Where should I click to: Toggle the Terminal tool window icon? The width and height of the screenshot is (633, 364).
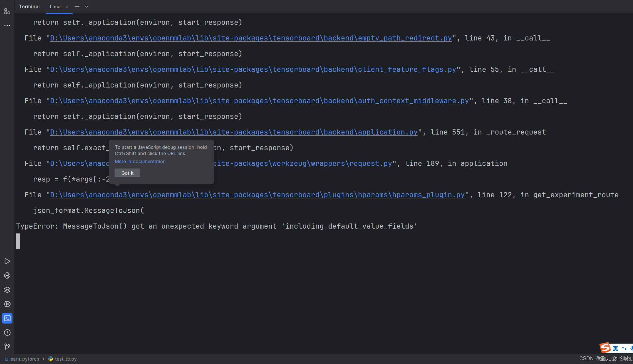pos(7,318)
